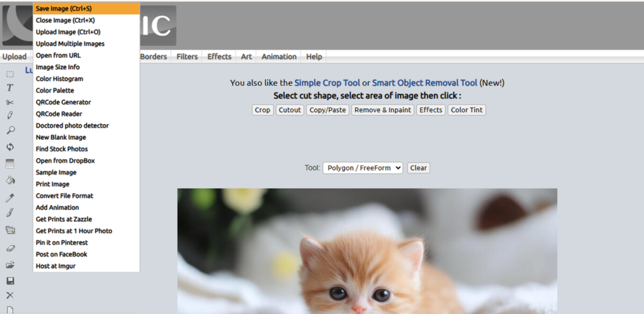Viewport: 644px width, 314px height.
Task: Load the Sample Image
Action: pos(86,172)
